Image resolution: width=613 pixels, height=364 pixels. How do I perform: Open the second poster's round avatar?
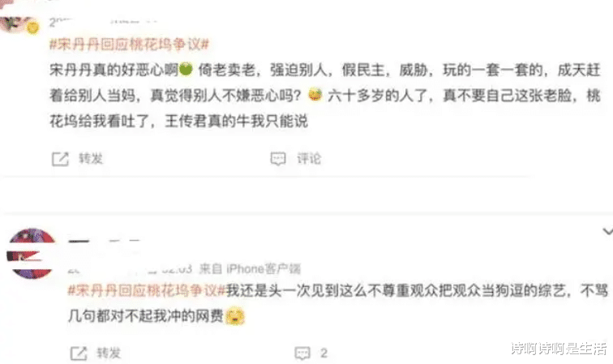pyautogui.click(x=32, y=254)
